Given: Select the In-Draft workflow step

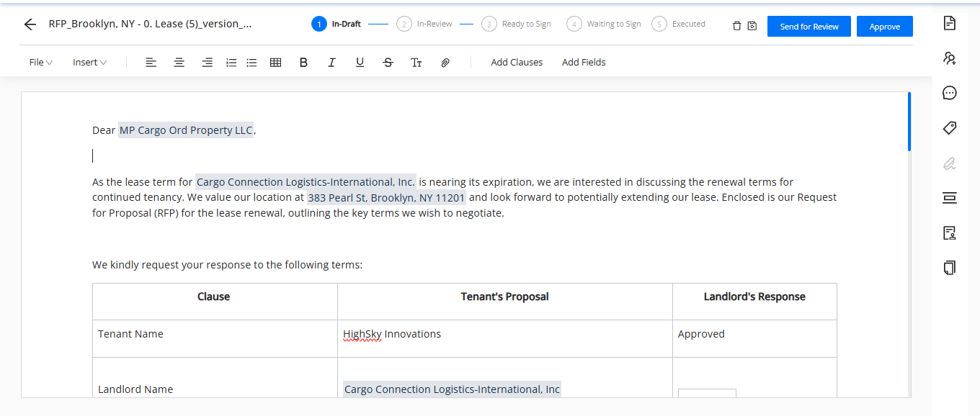Looking at the screenshot, I should (x=337, y=24).
